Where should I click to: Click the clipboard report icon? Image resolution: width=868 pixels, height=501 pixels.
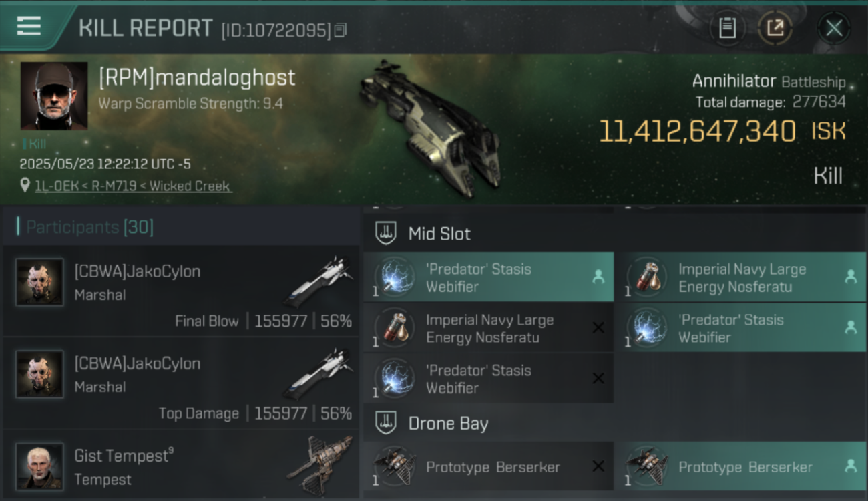pos(727,28)
